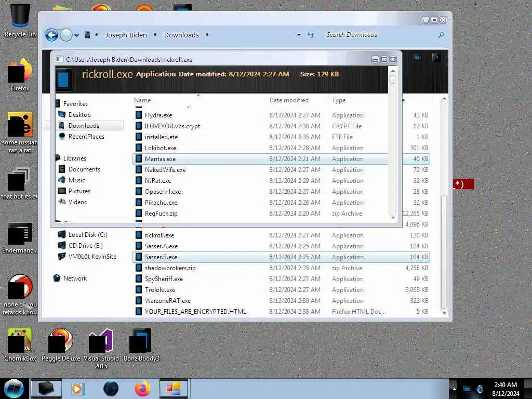
Task: Show hidden system tray icons arrow
Action: 454,389
